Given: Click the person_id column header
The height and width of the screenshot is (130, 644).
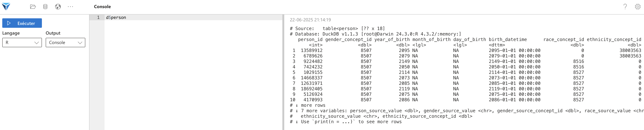Looking at the screenshot, I should (310, 39).
